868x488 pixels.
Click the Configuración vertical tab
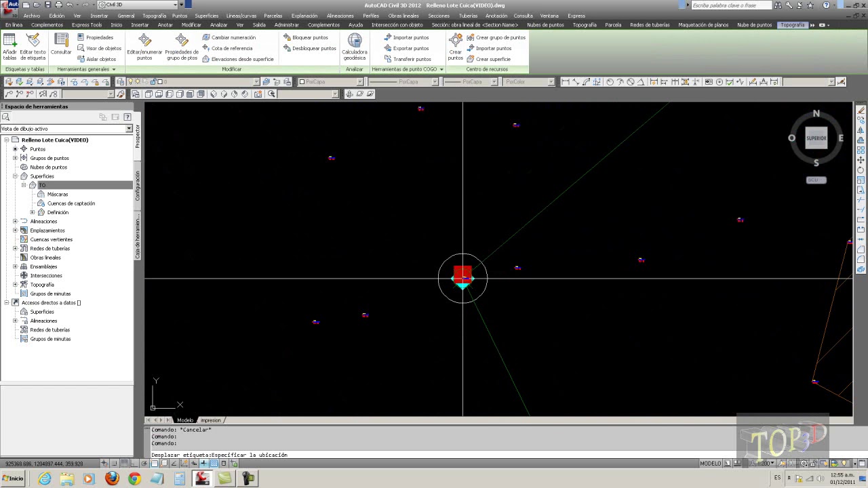pos(137,186)
